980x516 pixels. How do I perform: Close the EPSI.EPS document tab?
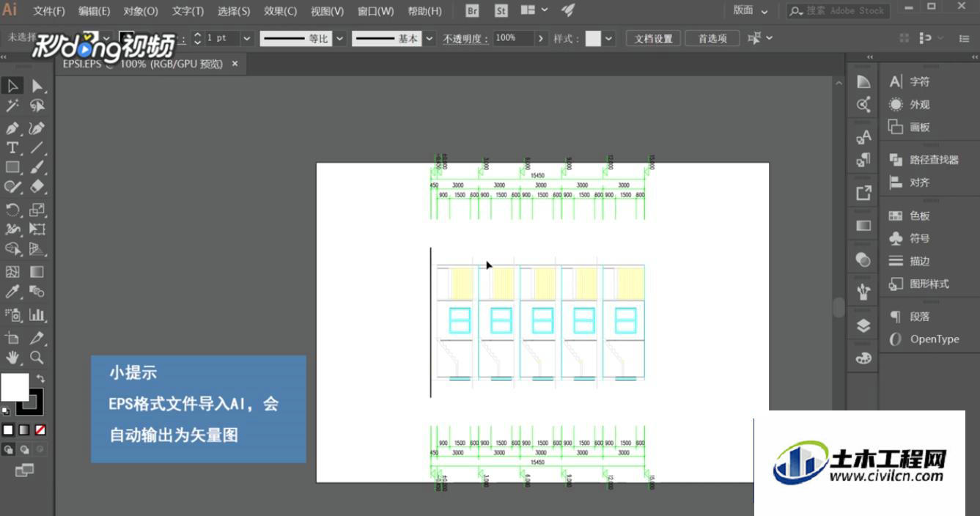[235, 64]
